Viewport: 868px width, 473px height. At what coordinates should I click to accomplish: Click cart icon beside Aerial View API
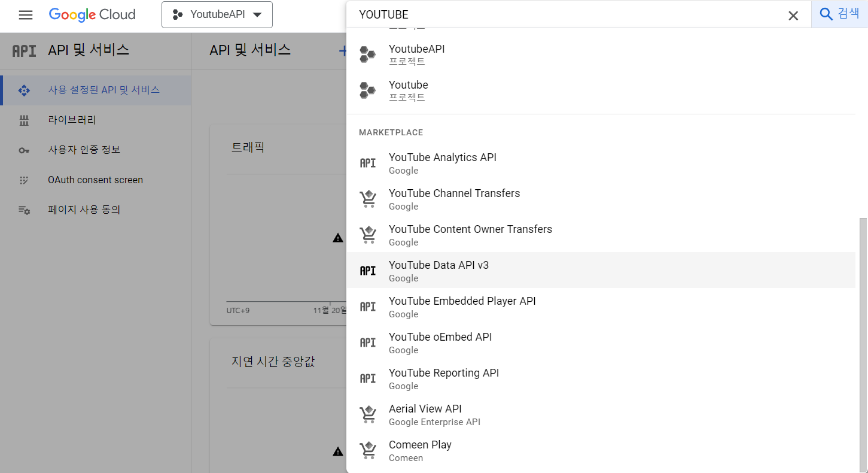click(368, 414)
